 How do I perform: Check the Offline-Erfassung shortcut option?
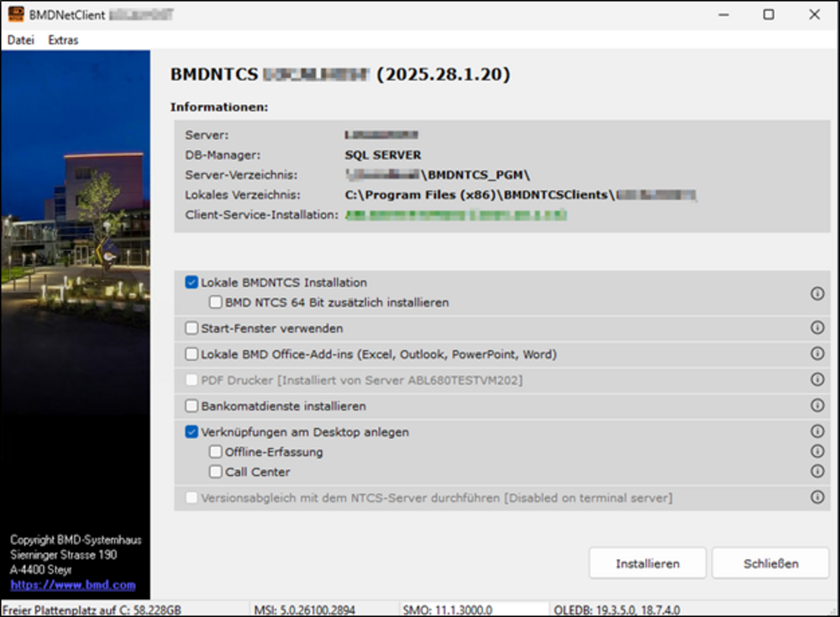point(216,452)
